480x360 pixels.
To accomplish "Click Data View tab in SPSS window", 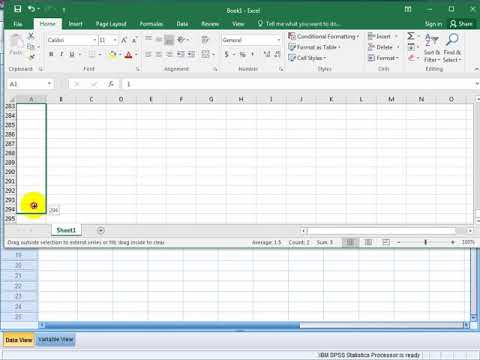I will coord(19,340).
